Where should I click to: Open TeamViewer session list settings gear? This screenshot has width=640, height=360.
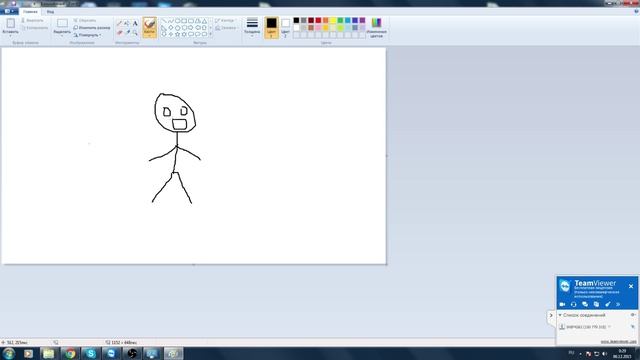coord(633,315)
